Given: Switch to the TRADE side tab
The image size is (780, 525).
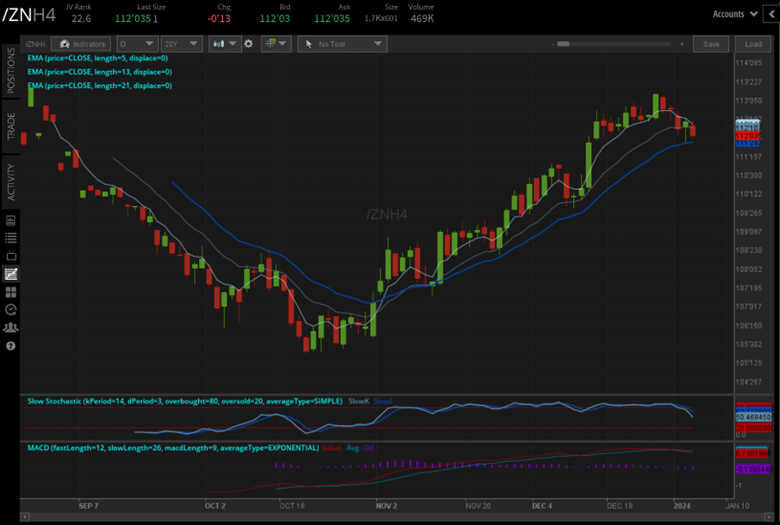Looking at the screenshot, I should coord(10,126).
